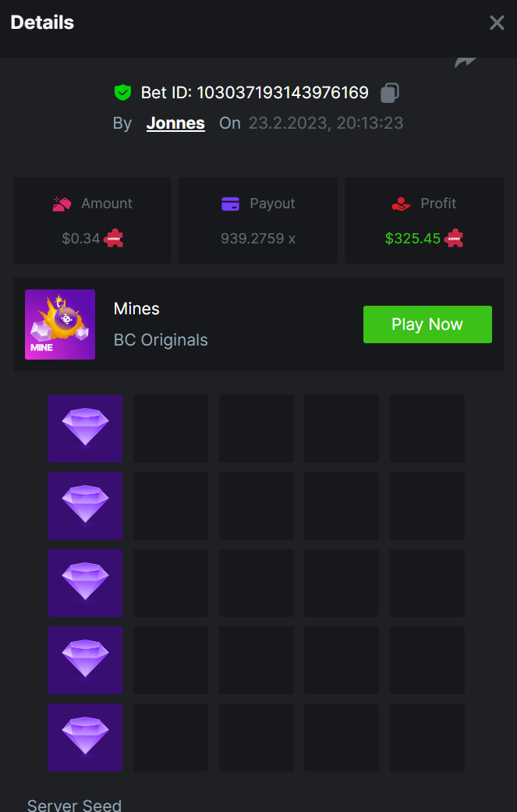Click the Mines game title text
Image resolution: width=517 pixels, height=812 pixels.
[136, 309]
